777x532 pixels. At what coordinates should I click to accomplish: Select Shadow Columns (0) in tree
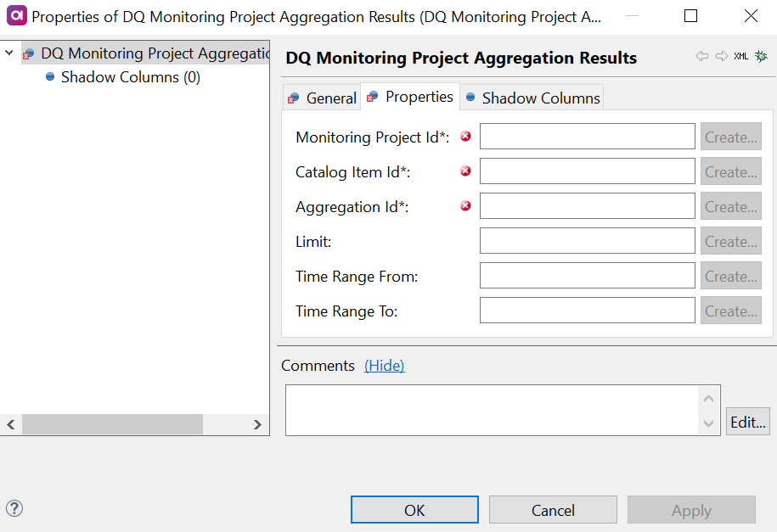[130, 77]
